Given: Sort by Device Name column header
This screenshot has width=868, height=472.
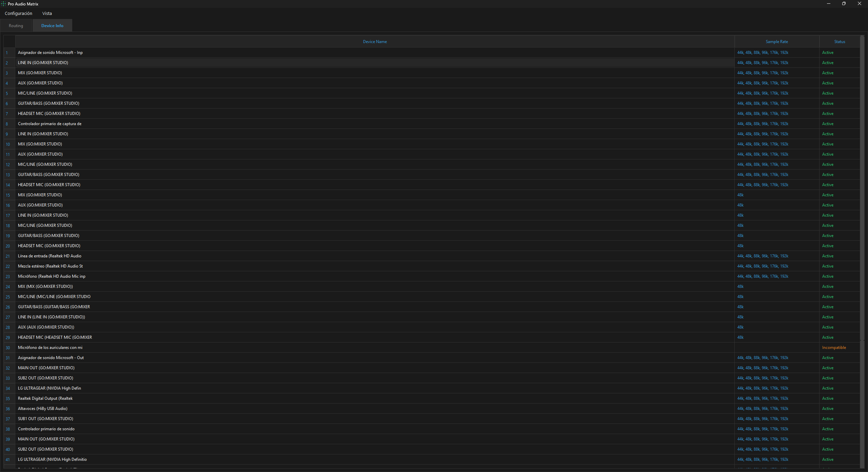Looking at the screenshot, I should [x=375, y=42].
